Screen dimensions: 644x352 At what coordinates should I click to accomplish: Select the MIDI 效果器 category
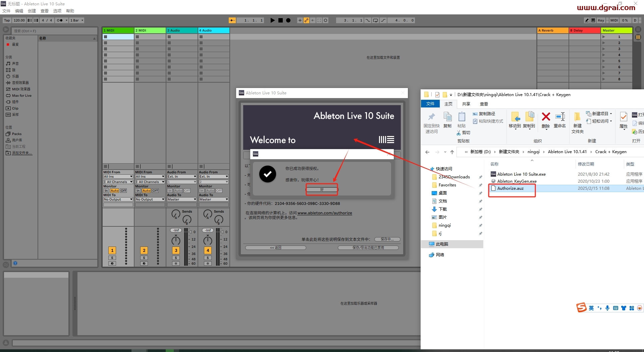(x=18, y=89)
